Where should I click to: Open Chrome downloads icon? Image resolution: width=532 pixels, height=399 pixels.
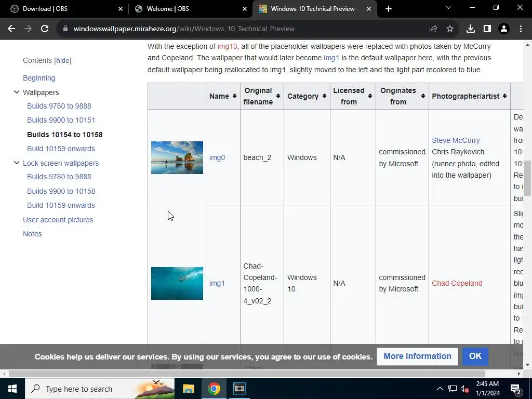[471, 29]
